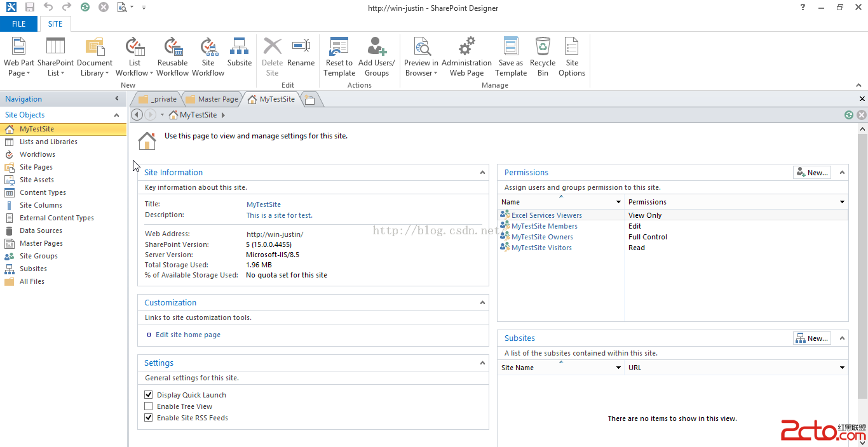The width and height of the screenshot is (868, 447).
Task: Collapse the Site Objects list
Action: tap(116, 115)
